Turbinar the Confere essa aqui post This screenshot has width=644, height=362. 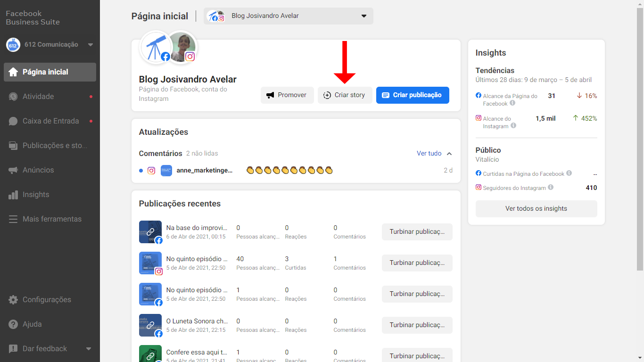tap(417, 356)
